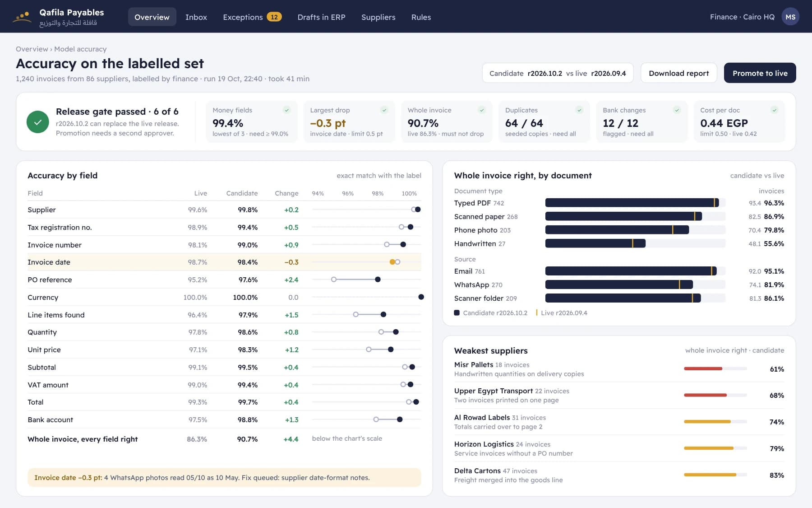
Task: Click PO reference candidate dot in chart
Action: click(x=378, y=280)
